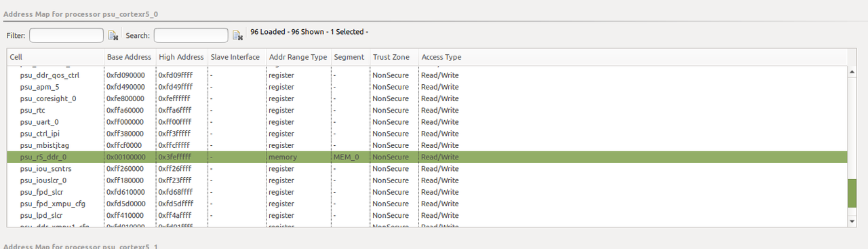Sort by the Access Type column header

click(441, 57)
